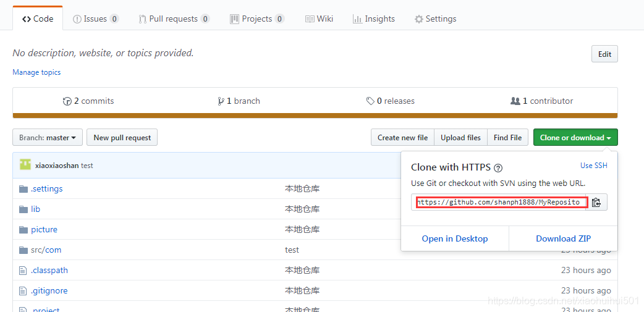Click the Use SSH link
The width and height of the screenshot is (644, 312).
click(x=593, y=166)
